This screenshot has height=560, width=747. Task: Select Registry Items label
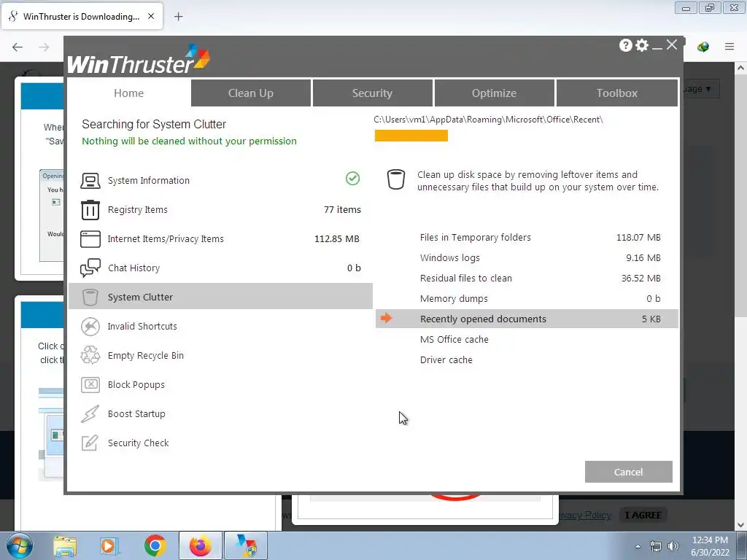click(138, 209)
